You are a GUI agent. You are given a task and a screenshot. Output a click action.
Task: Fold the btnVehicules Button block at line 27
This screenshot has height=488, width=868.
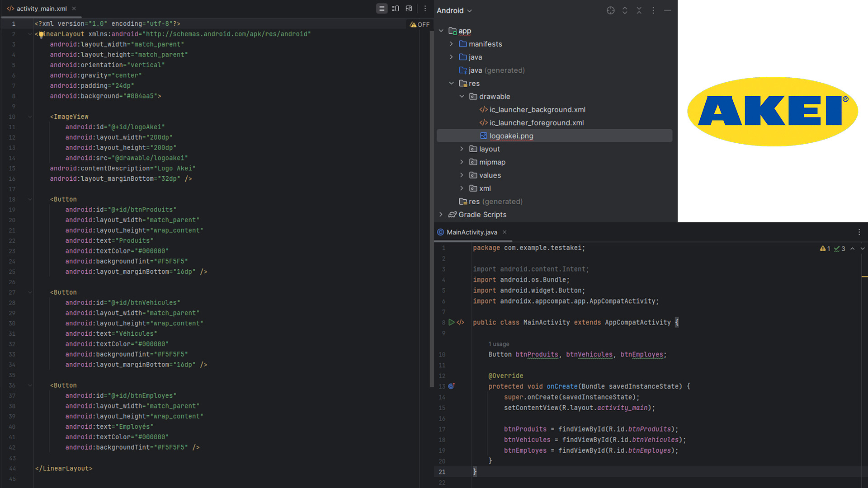[x=30, y=293]
